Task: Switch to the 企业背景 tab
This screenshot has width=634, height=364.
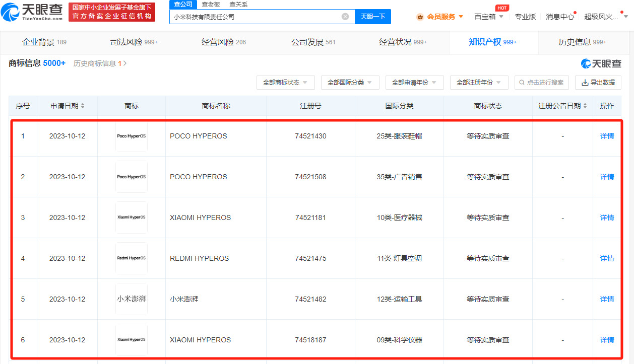Action: coord(44,42)
